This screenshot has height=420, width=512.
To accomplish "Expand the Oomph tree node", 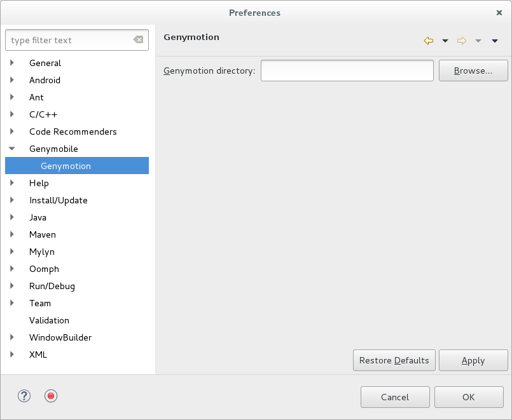I will click(x=12, y=269).
